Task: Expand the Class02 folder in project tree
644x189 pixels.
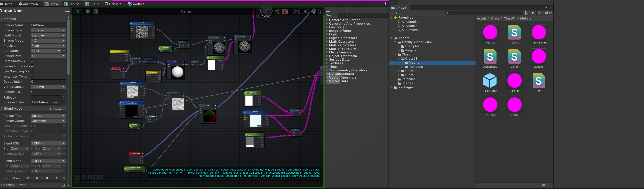Action: pyautogui.click(x=399, y=71)
